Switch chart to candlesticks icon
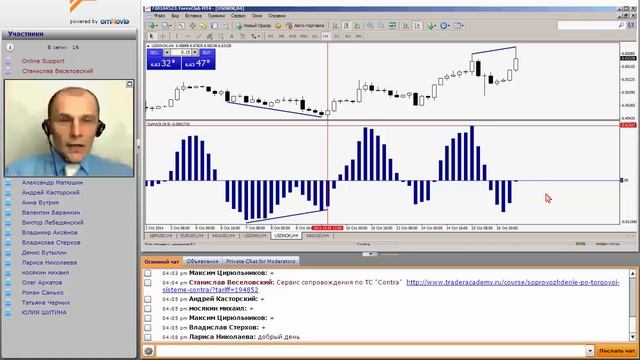The image size is (640, 360). click(x=347, y=26)
